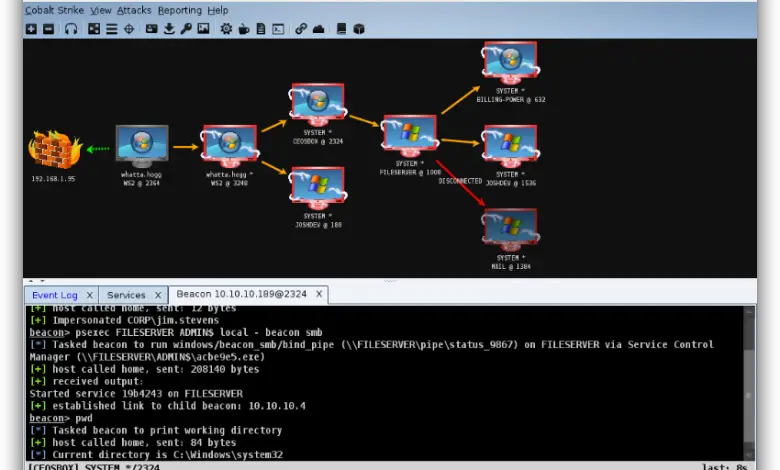Open credentials card icon in toolbar
780x470 pixels.
[x=151, y=29]
